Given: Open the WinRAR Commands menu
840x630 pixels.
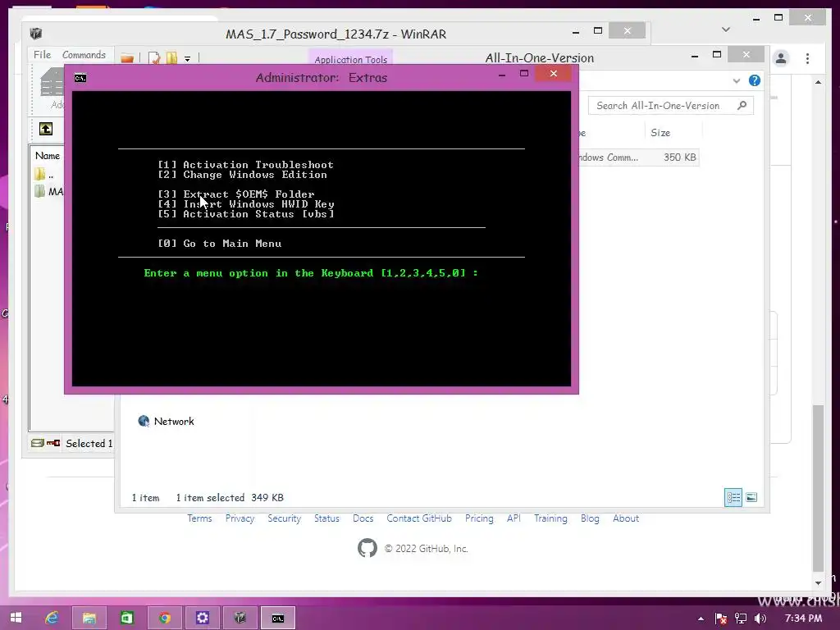Looking at the screenshot, I should pyautogui.click(x=84, y=55).
